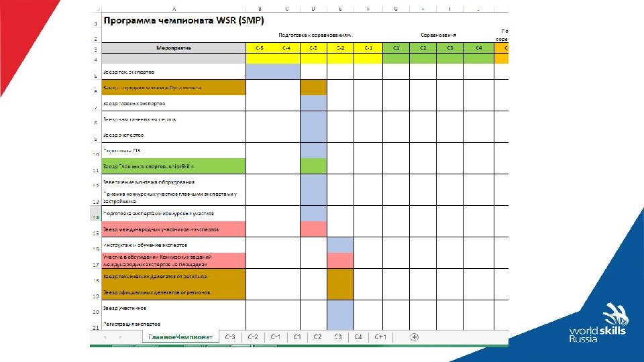This screenshot has width=644, height=362.
Task: Click the green JuniorSkills experts row cell
Action: pyautogui.click(x=174, y=166)
